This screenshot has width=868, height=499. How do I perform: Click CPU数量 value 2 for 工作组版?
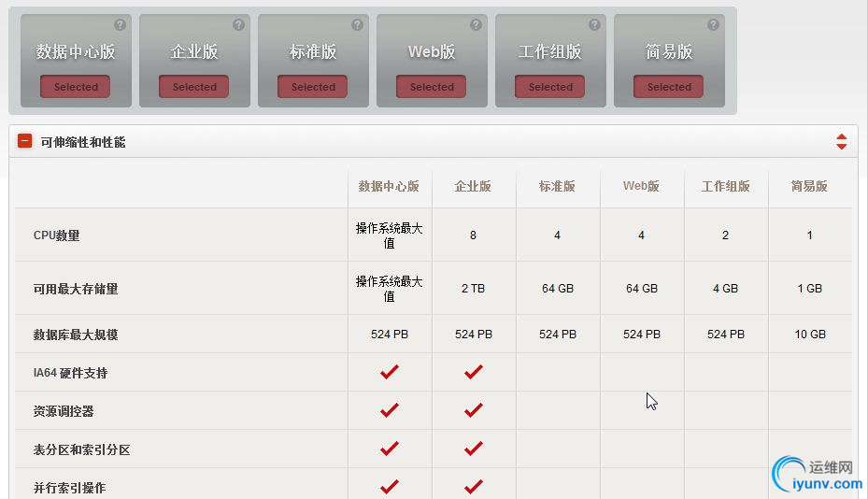(x=725, y=235)
